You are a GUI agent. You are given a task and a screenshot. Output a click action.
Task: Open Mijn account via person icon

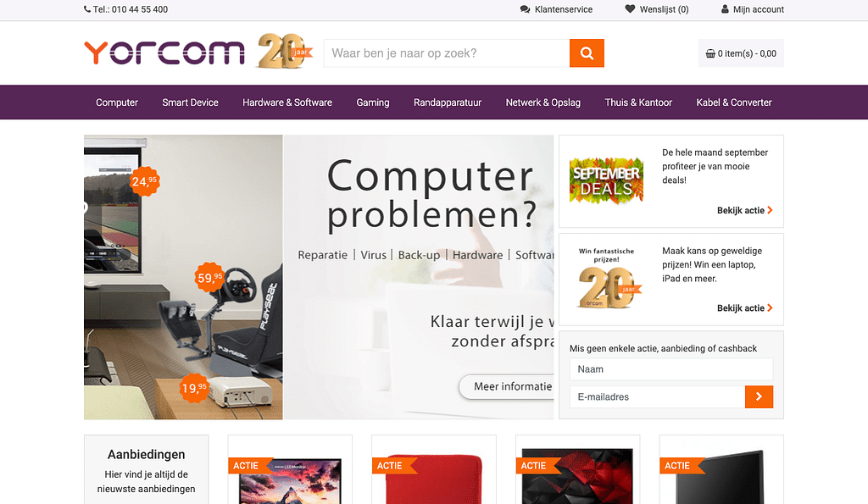(725, 8)
